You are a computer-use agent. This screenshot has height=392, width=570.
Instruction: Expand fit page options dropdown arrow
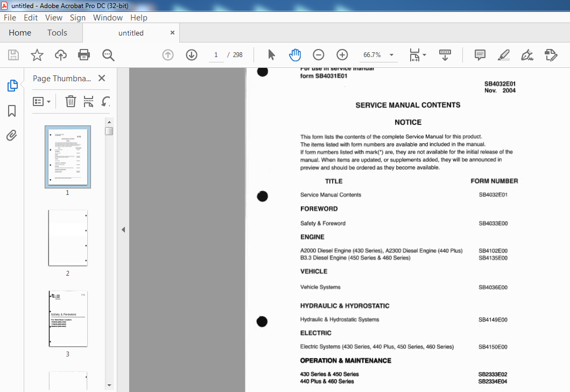[x=424, y=55]
